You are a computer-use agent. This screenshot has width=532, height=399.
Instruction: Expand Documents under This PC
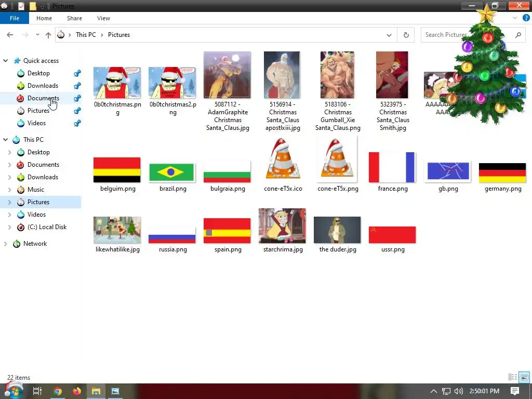(x=9, y=165)
